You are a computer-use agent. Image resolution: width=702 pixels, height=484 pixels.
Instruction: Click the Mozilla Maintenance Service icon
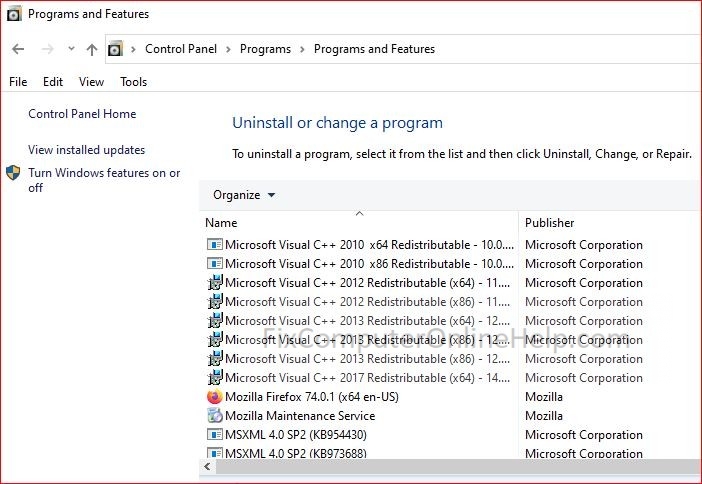point(215,415)
